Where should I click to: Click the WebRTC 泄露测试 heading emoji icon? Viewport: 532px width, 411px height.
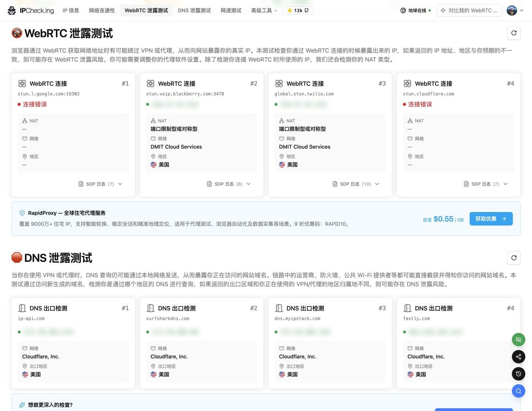[17, 33]
